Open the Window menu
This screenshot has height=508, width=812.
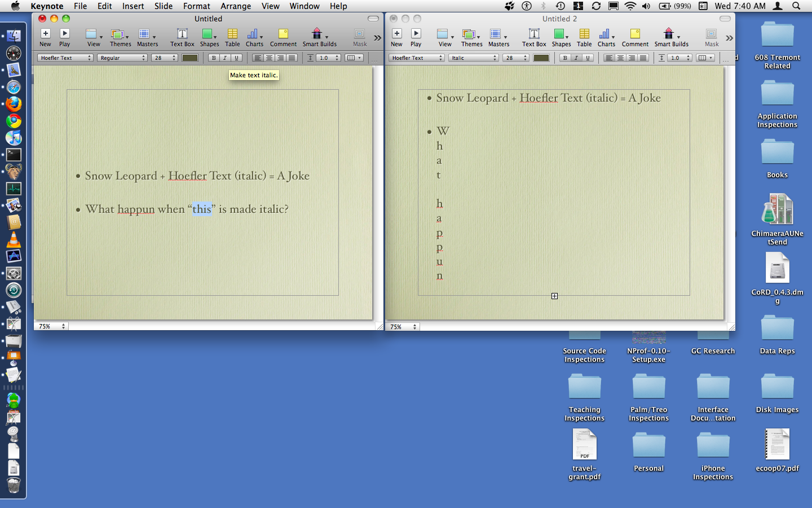click(x=304, y=6)
